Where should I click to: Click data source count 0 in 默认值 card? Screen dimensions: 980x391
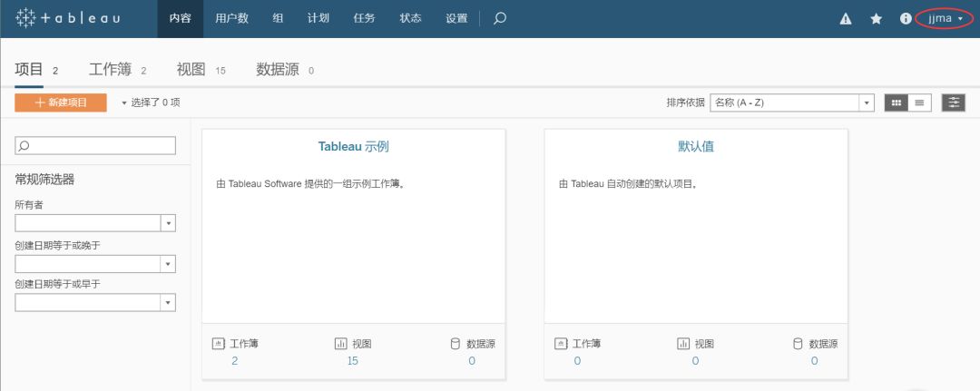(814, 361)
